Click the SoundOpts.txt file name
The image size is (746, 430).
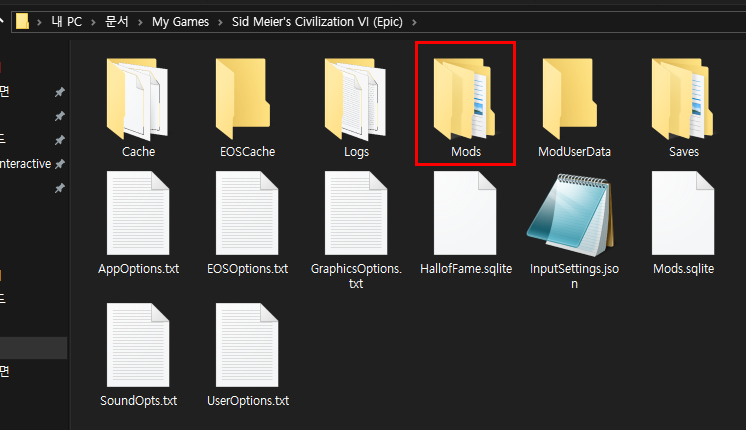(x=138, y=401)
